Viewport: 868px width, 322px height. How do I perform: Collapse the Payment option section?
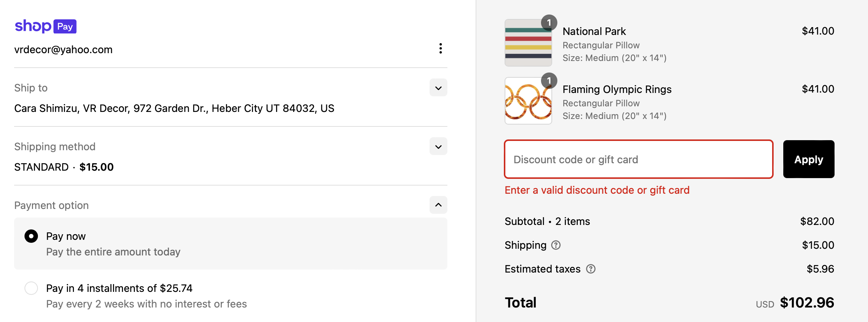coord(438,205)
